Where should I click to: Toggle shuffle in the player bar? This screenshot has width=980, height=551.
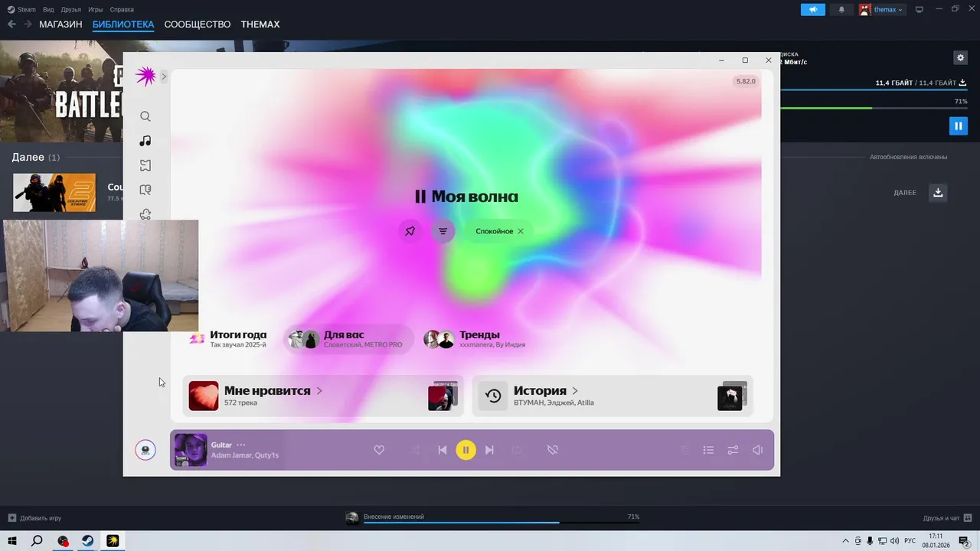(416, 450)
